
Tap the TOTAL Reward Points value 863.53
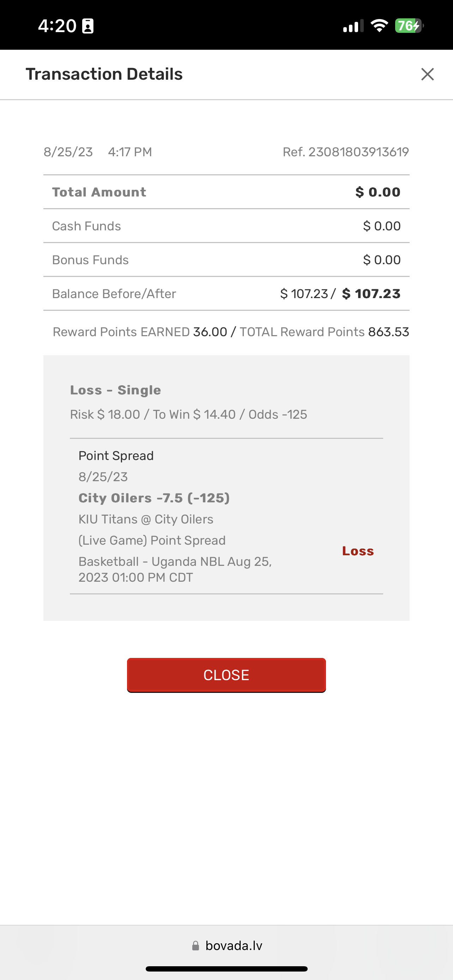(388, 332)
